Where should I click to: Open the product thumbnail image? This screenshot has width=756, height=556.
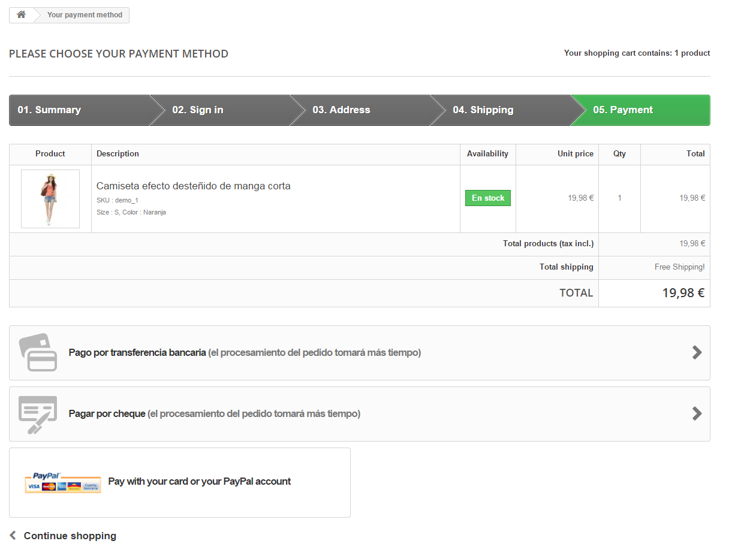[x=50, y=199]
